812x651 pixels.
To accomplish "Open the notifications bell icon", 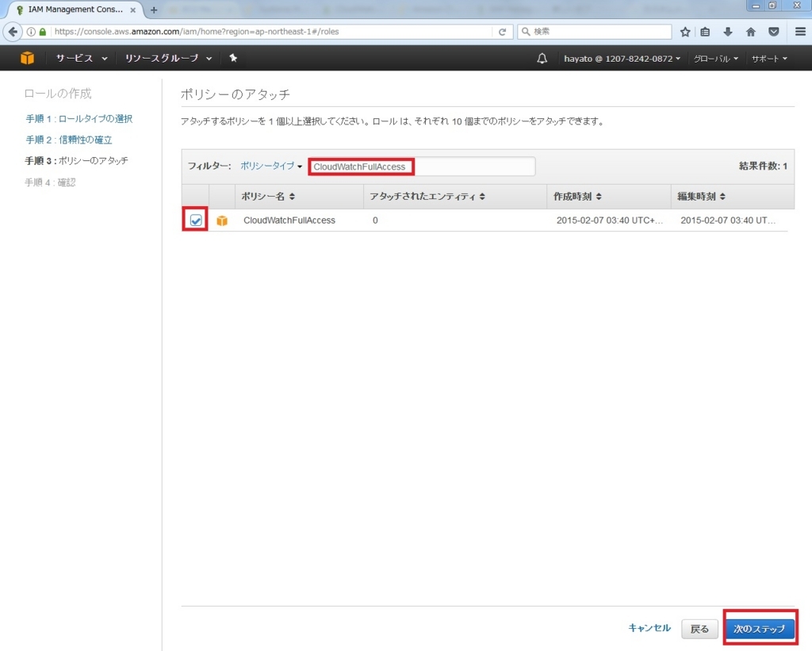I will tap(542, 59).
